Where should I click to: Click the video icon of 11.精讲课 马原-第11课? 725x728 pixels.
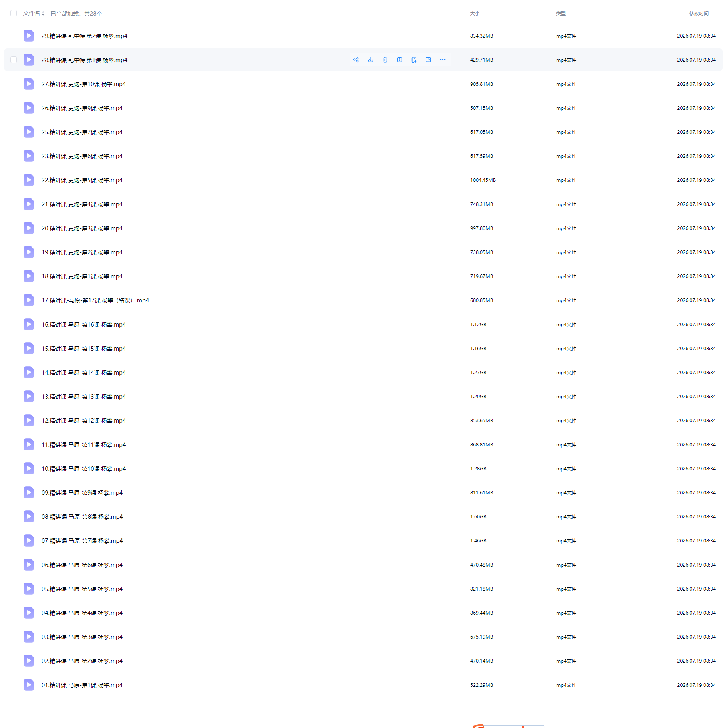29,445
